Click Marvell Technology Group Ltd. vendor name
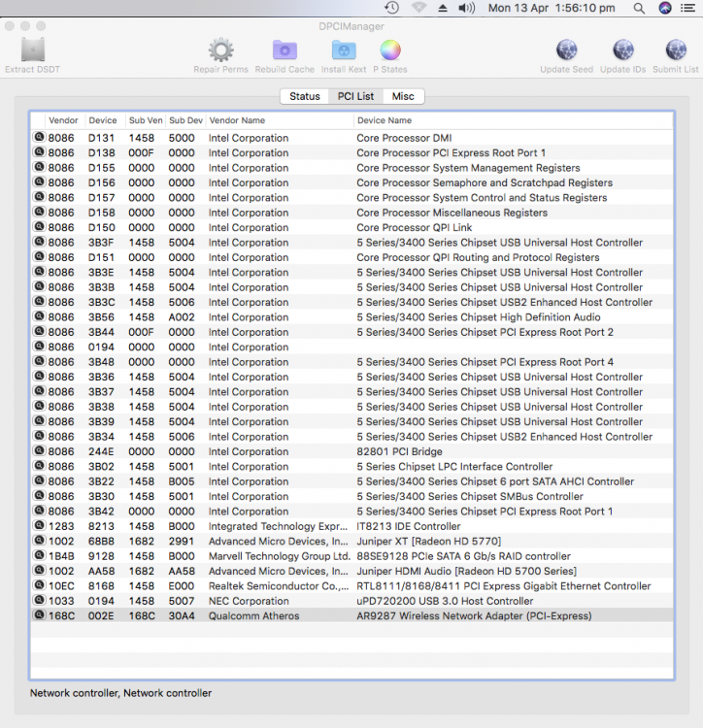Image resolution: width=703 pixels, height=728 pixels. [279, 556]
